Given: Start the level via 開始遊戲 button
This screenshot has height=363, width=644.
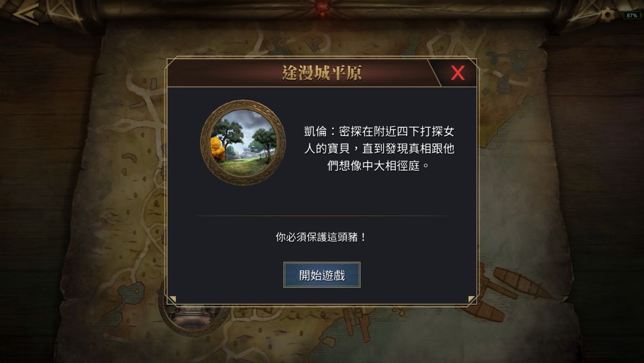Looking at the screenshot, I should tap(321, 275).
